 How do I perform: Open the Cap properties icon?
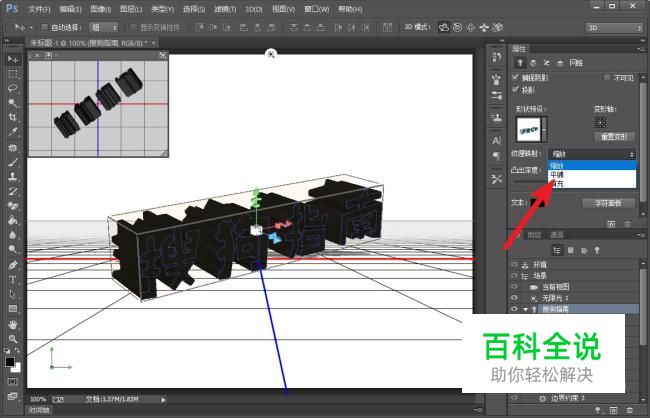[x=546, y=63]
